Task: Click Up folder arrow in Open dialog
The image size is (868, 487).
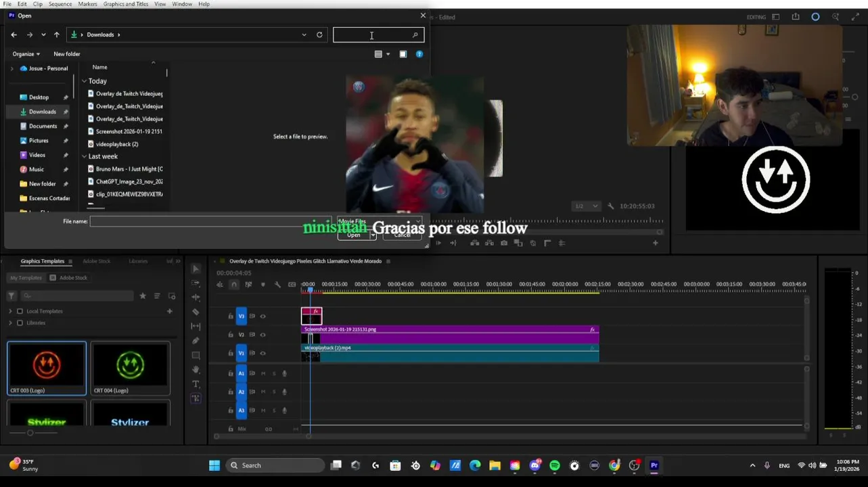Action: [x=56, y=34]
